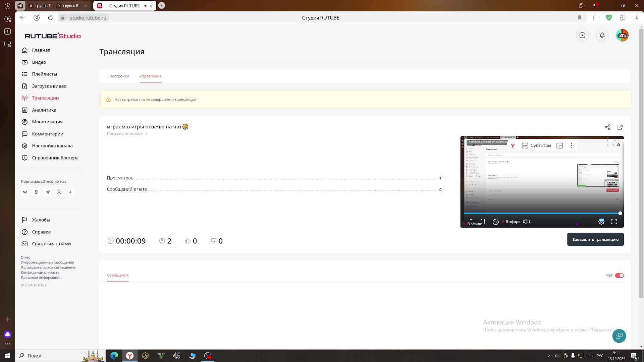Open browser tab groups dropdown arrow

86,6
